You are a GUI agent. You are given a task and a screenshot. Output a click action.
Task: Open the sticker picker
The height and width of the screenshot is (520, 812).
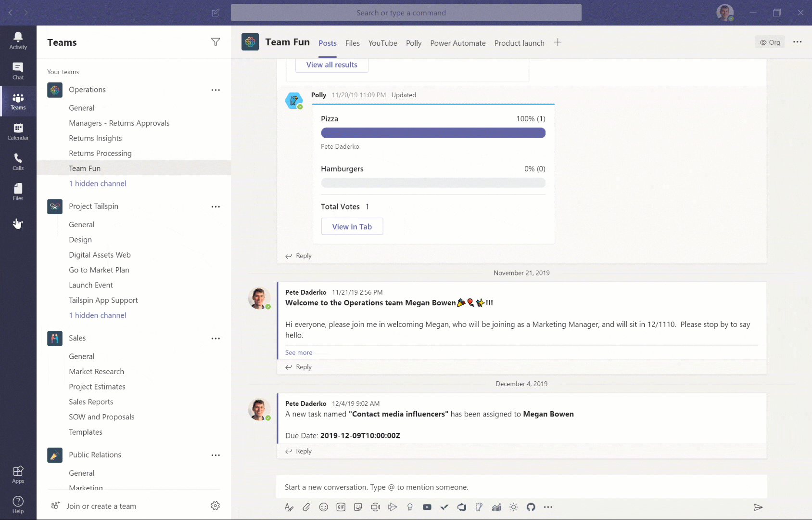tap(358, 507)
